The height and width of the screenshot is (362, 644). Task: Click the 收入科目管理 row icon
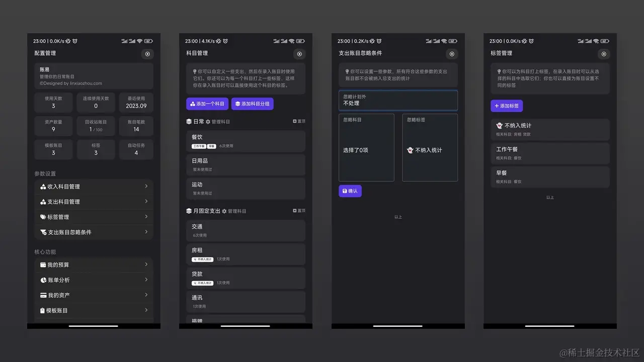pyautogui.click(x=43, y=187)
